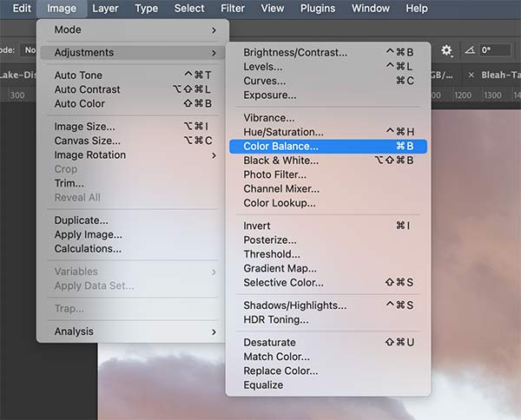Open the Layer menu

[105, 9]
